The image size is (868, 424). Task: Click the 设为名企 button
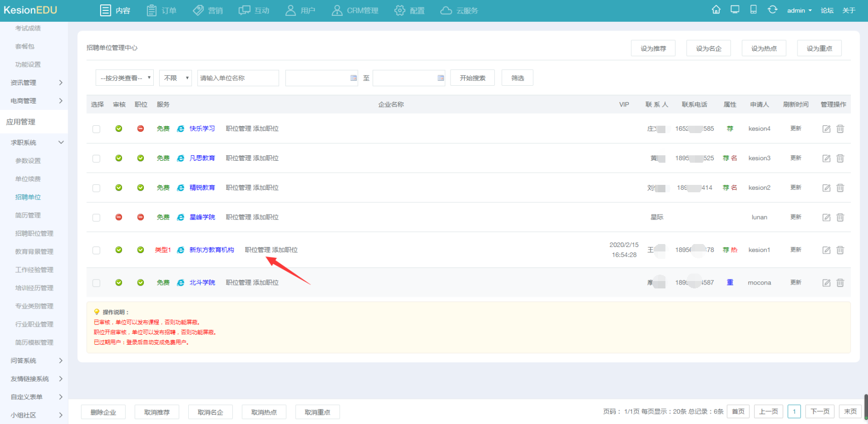[708, 48]
